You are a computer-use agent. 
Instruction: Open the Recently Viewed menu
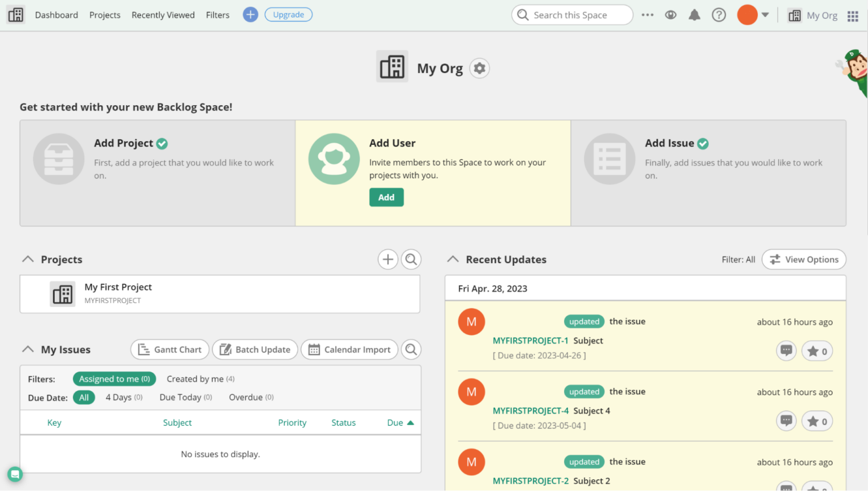click(163, 15)
